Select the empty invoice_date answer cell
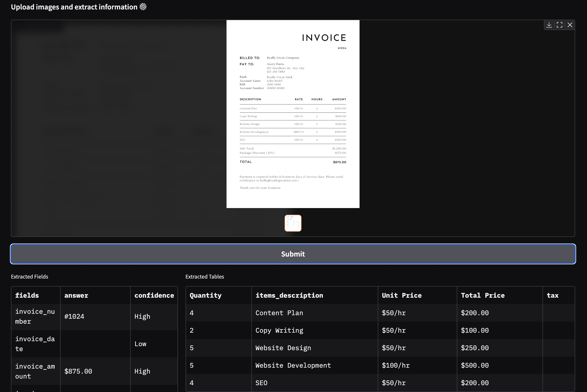This screenshot has width=587, height=392. point(95,344)
